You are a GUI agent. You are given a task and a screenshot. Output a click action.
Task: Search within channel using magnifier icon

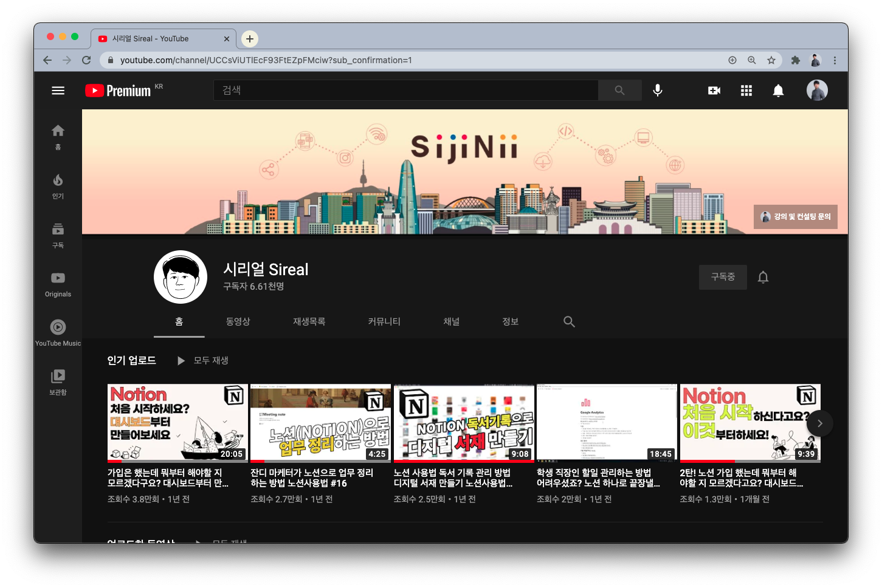pyautogui.click(x=569, y=321)
